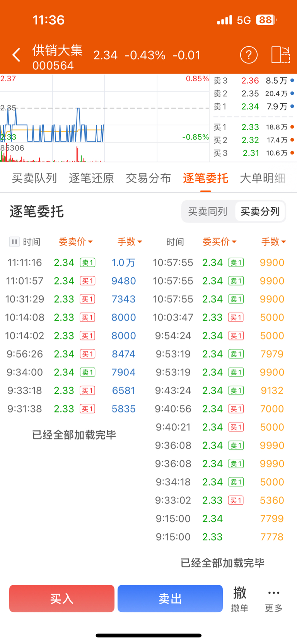Tap the stock code 000564
Viewport: 297px width, 644px height.
(53, 65)
